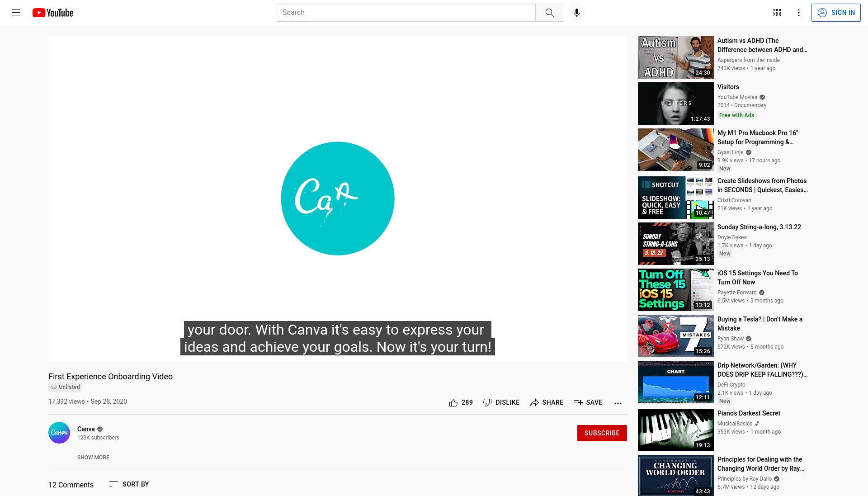The image size is (868, 496).
Task: Open the hamburger guide menu
Action: point(16,13)
